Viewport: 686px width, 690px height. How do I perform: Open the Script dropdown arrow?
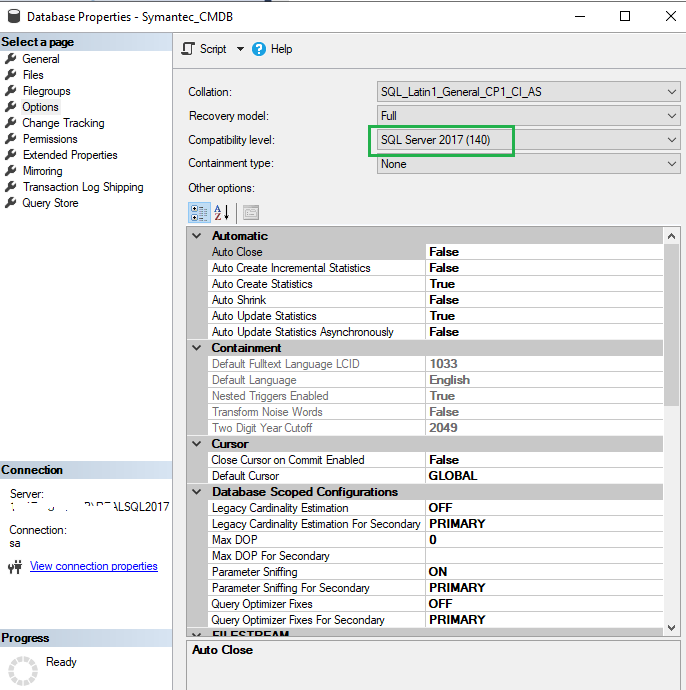point(240,49)
